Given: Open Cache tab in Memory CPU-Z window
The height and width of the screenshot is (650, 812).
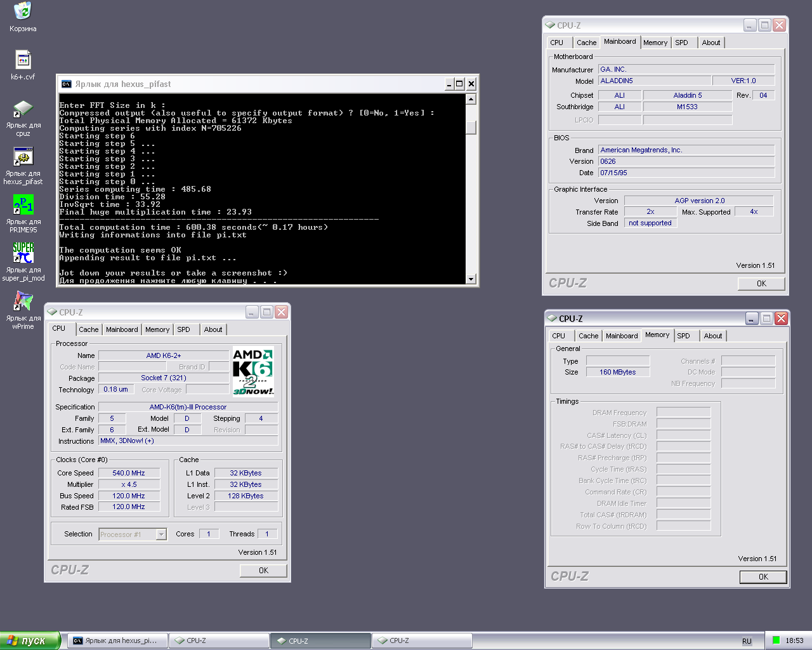Looking at the screenshot, I should pyautogui.click(x=589, y=336).
